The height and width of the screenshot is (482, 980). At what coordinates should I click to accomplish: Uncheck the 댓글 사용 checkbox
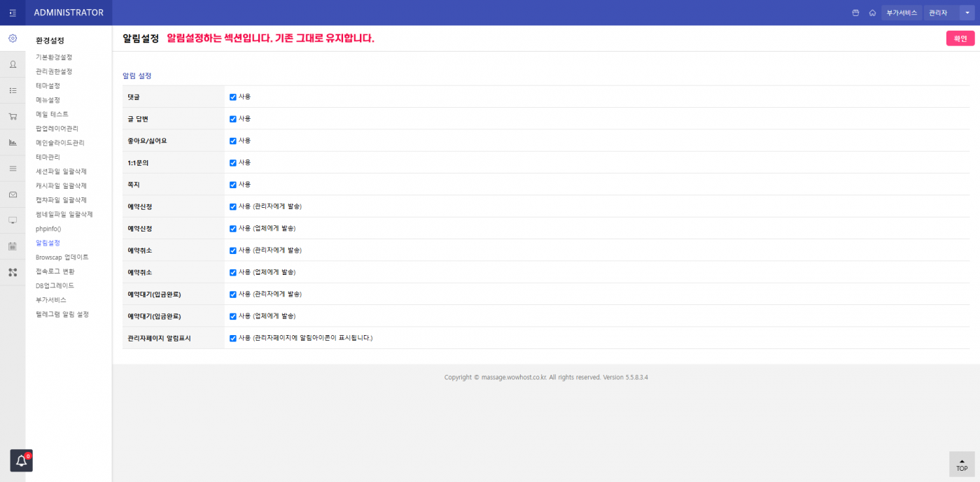coord(233,97)
